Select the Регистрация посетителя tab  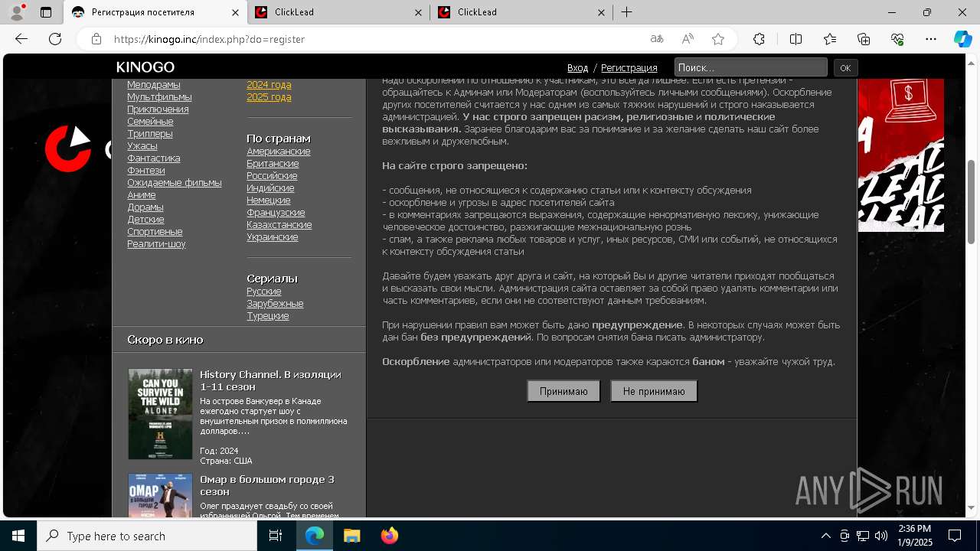coord(155,12)
